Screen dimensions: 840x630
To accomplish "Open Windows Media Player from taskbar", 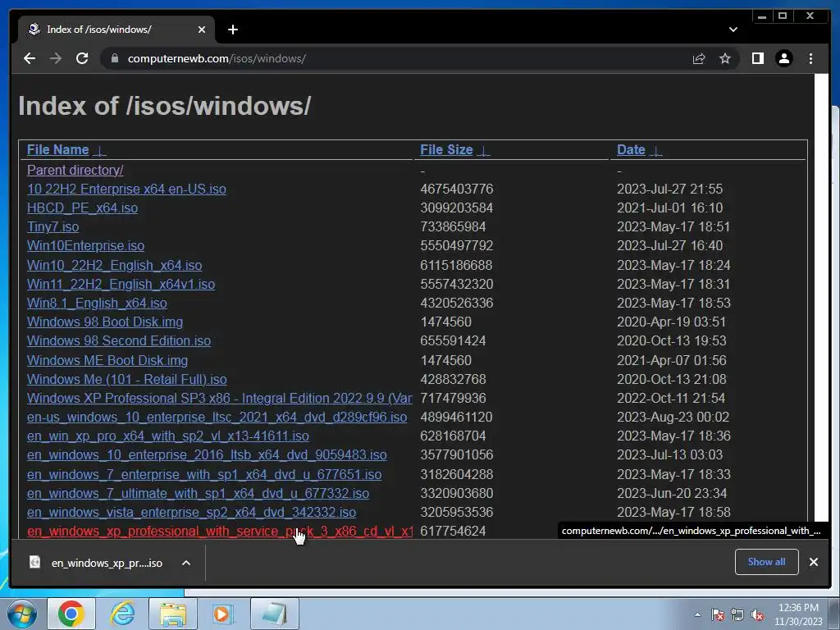I will click(223, 614).
